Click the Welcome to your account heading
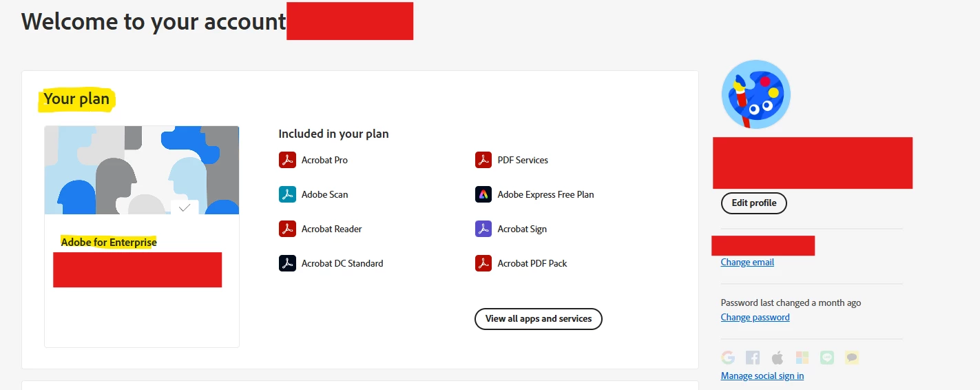 pos(154,21)
